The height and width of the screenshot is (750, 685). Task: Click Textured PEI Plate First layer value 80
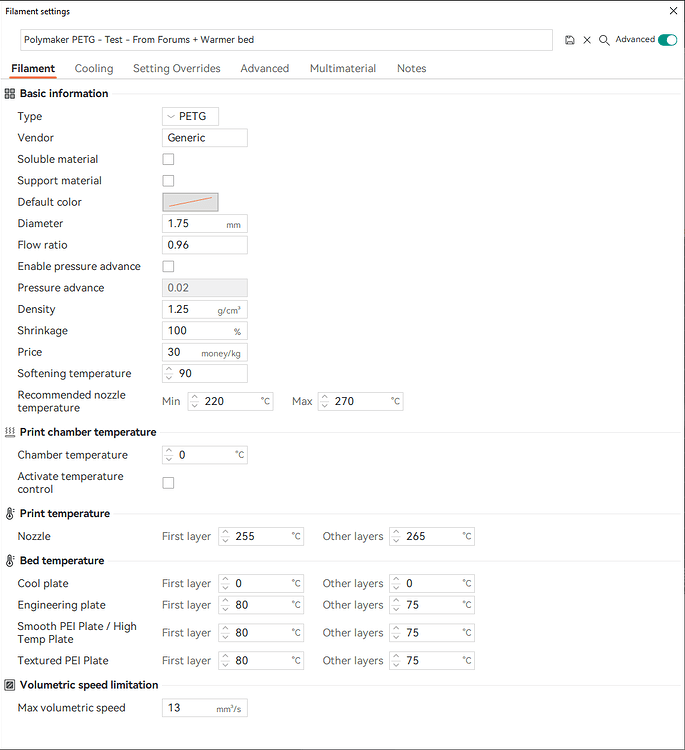[242, 661]
